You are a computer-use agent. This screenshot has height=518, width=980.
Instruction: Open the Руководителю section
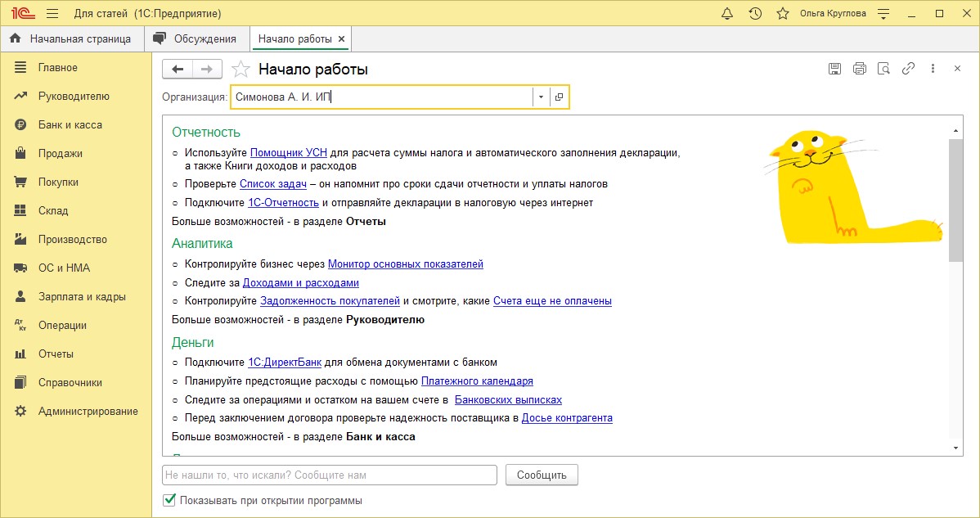[x=75, y=97]
